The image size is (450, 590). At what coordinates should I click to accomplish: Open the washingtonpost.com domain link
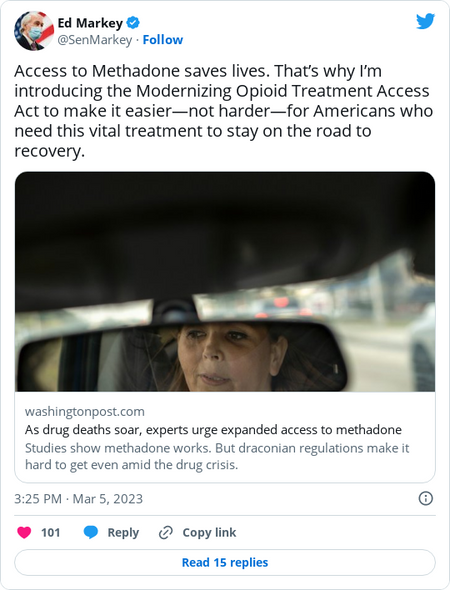click(x=85, y=411)
